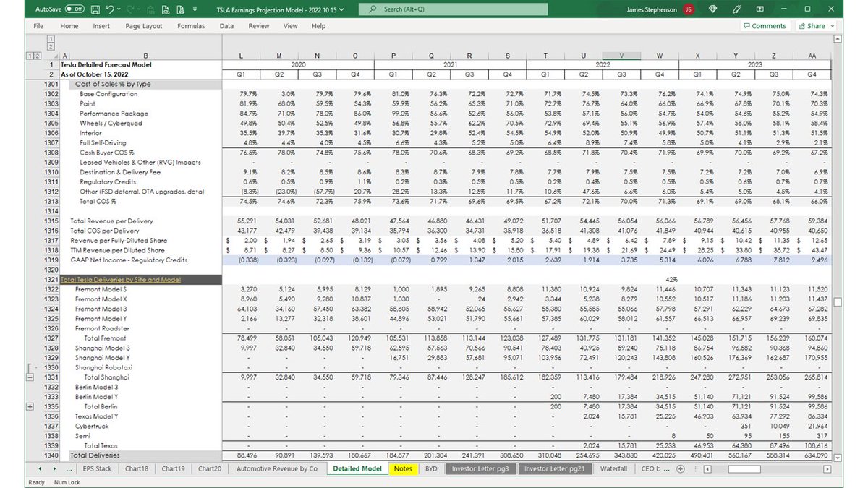This screenshot has height=488, width=868.
Task: Open the View ribbon tab
Action: pyautogui.click(x=290, y=26)
